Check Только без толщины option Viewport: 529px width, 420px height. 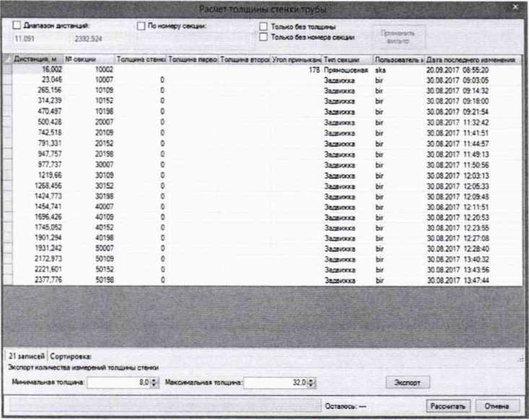click(x=264, y=27)
